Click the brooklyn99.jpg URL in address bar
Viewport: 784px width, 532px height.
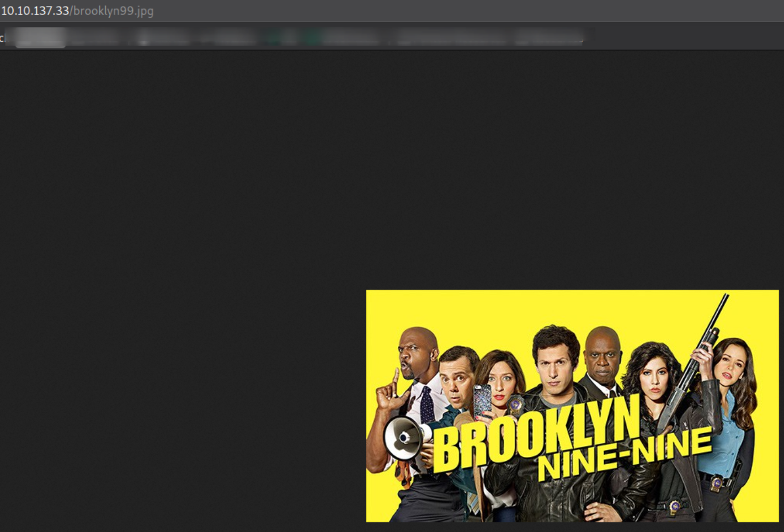point(77,11)
